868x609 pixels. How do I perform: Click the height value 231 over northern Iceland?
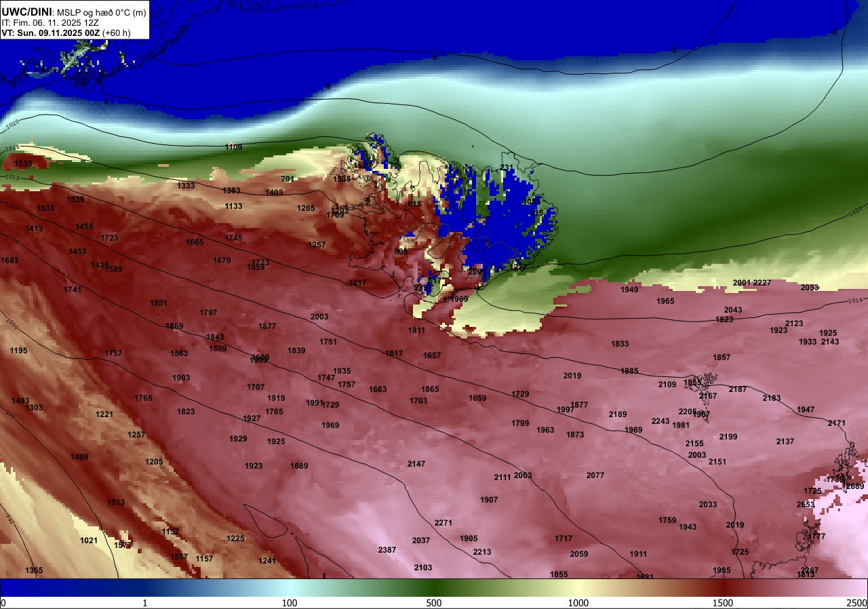coord(507,168)
